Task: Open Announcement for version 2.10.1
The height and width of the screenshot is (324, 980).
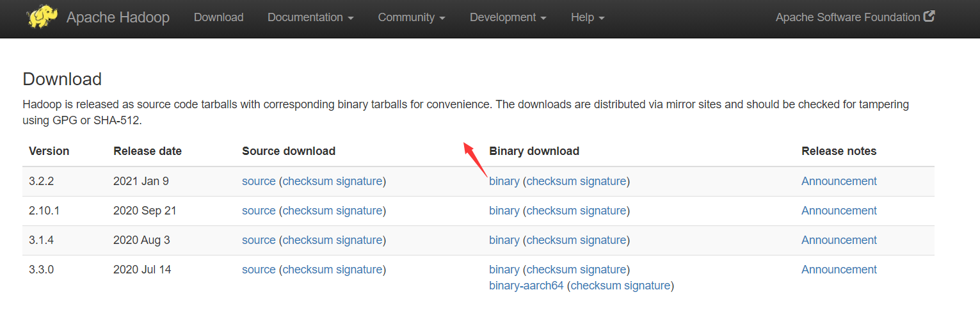Action: pyautogui.click(x=839, y=211)
